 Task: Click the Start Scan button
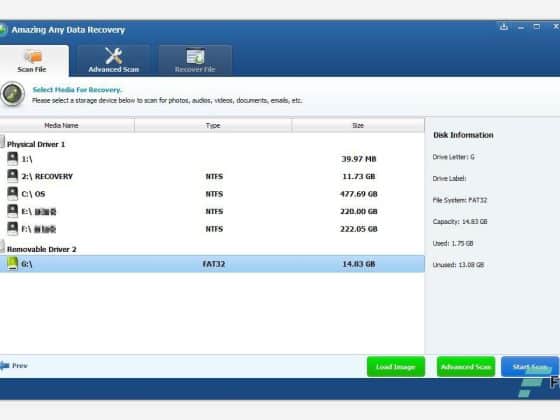click(530, 367)
